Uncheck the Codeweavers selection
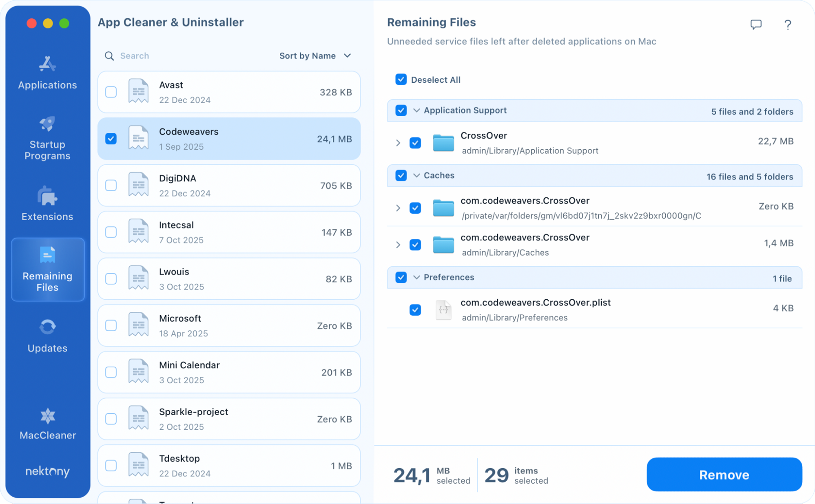 tap(111, 138)
